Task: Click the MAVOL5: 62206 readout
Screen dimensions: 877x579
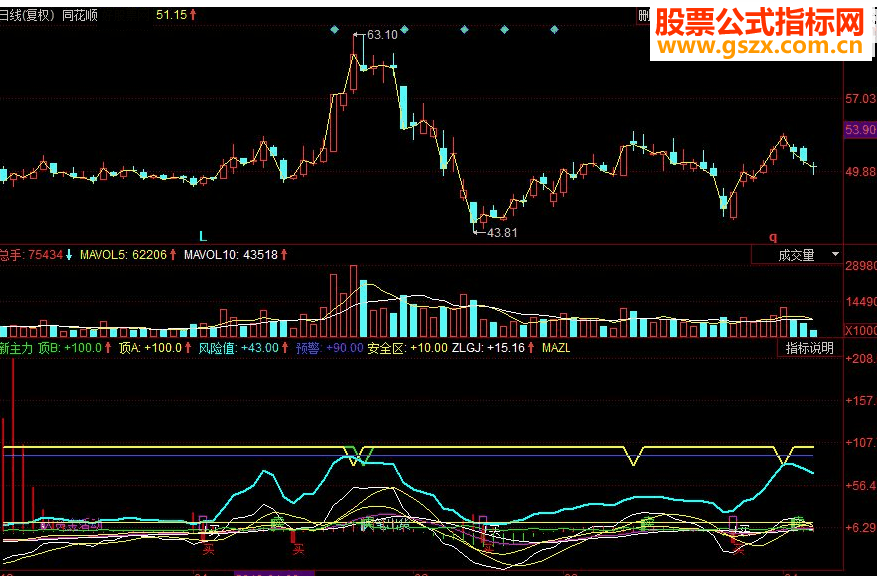Action: (124, 255)
